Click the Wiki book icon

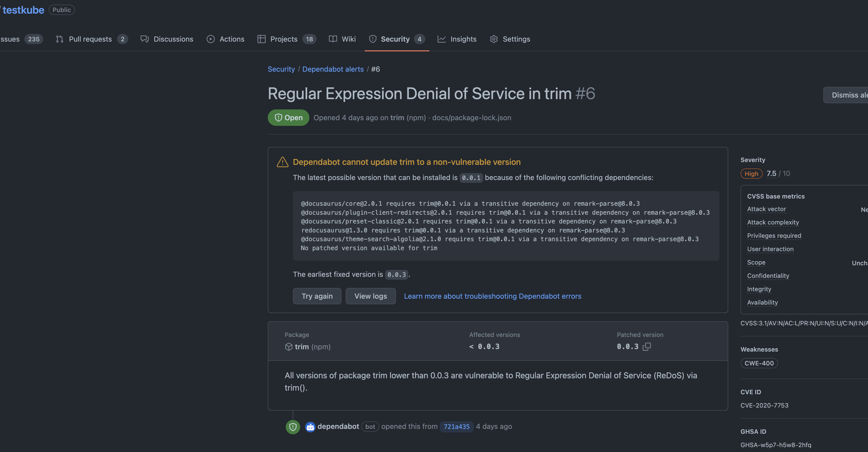[x=333, y=39]
